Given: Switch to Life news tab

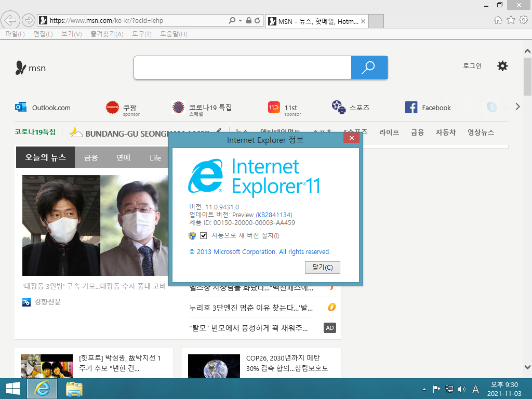Looking at the screenshot, I should 155,158.
